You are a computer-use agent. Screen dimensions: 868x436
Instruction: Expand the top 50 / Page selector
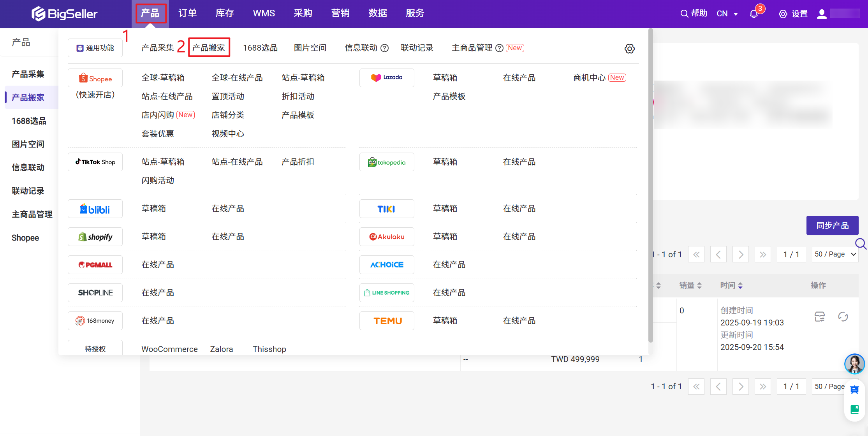coord(835,254)
